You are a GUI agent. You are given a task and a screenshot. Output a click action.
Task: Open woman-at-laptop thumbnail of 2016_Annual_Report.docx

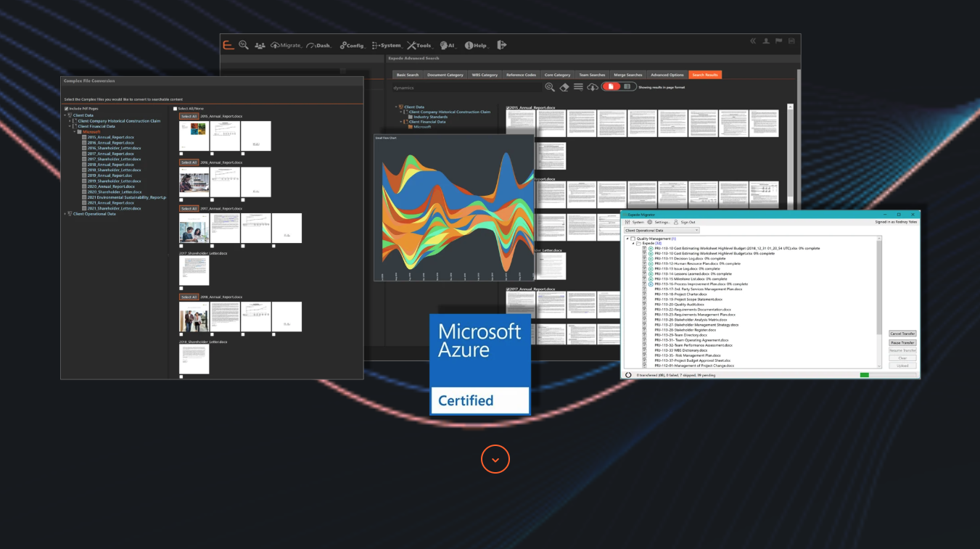point(194,182)
